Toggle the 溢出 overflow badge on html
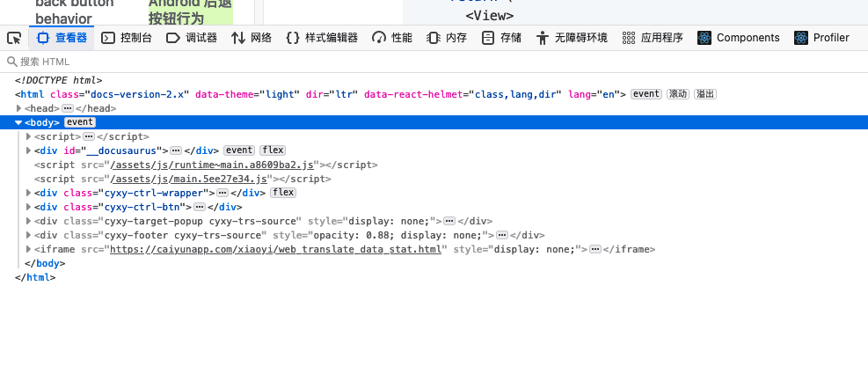This screenshot has height=374, width=868. point(705,94)
